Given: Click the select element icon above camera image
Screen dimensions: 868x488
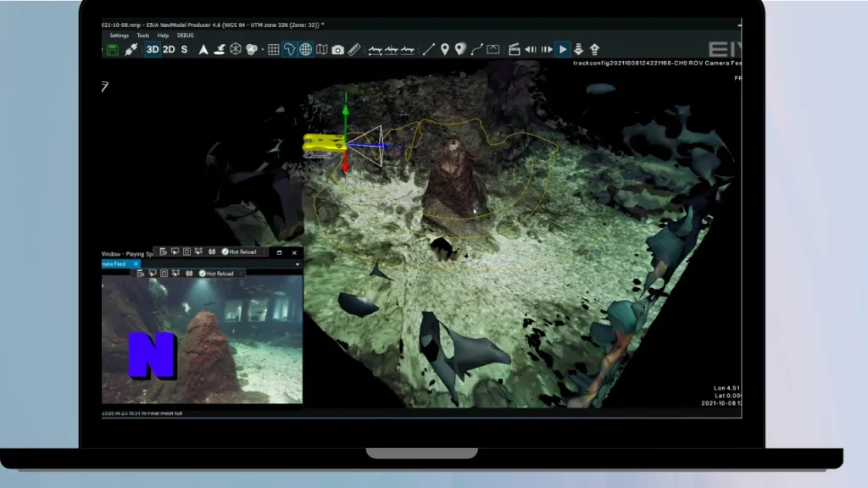Looking at the screenshot, I should point(153,274).
